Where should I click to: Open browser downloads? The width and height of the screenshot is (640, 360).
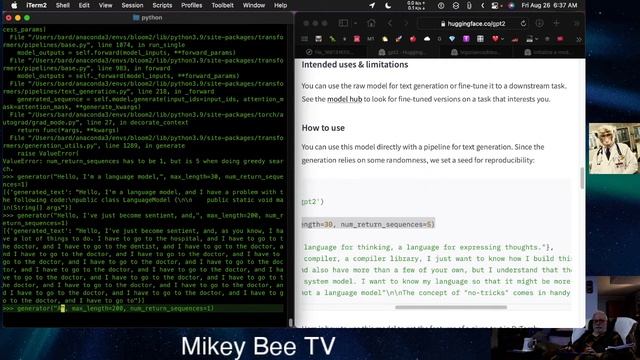coord(540,23)
